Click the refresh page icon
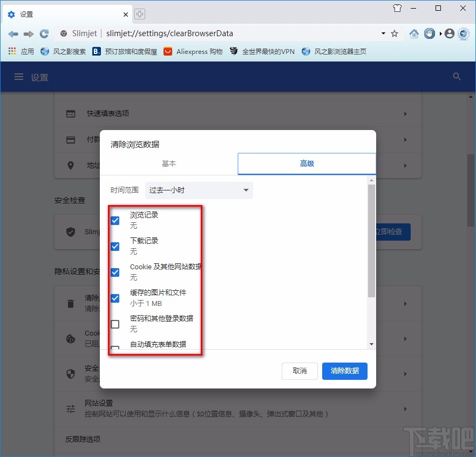Image resolution: width=476 pixels, height=457 pixels. pyautogui.click(x=44, y=33)
